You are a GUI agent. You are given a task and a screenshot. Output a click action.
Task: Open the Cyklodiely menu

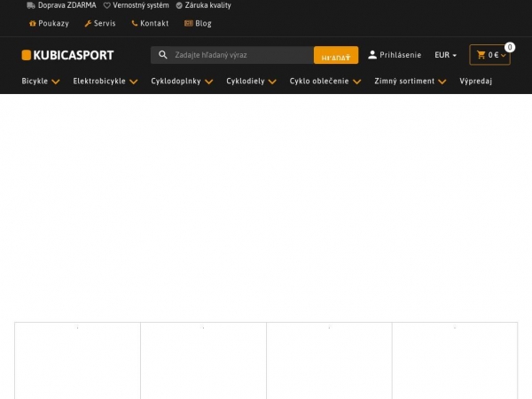[246, 81]
